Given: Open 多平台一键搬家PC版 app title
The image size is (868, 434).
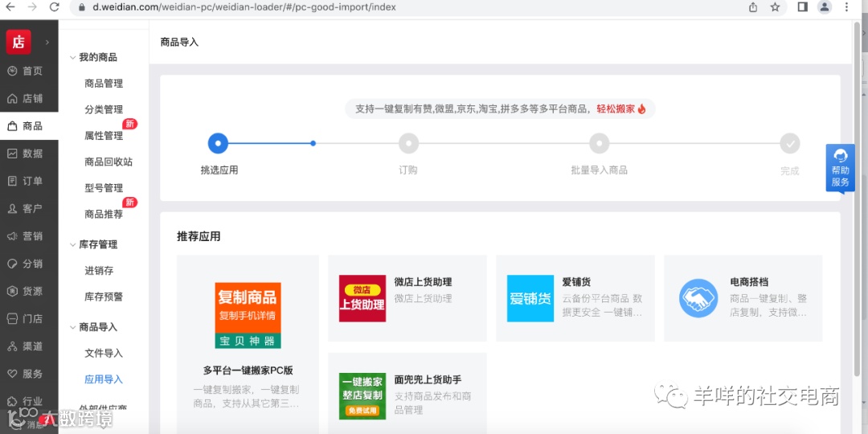Looking at the screenshot, I should (248, 371).
